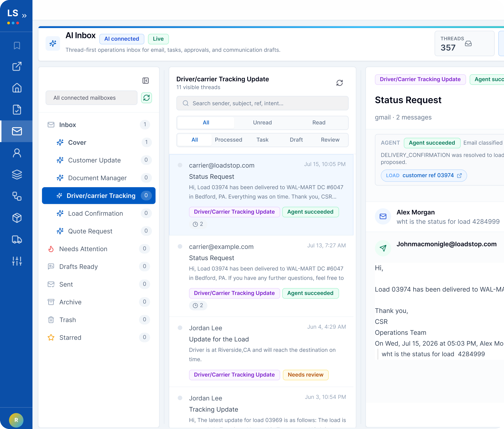Click the search threads input field
Screen dimensions: 504x429
262,103
